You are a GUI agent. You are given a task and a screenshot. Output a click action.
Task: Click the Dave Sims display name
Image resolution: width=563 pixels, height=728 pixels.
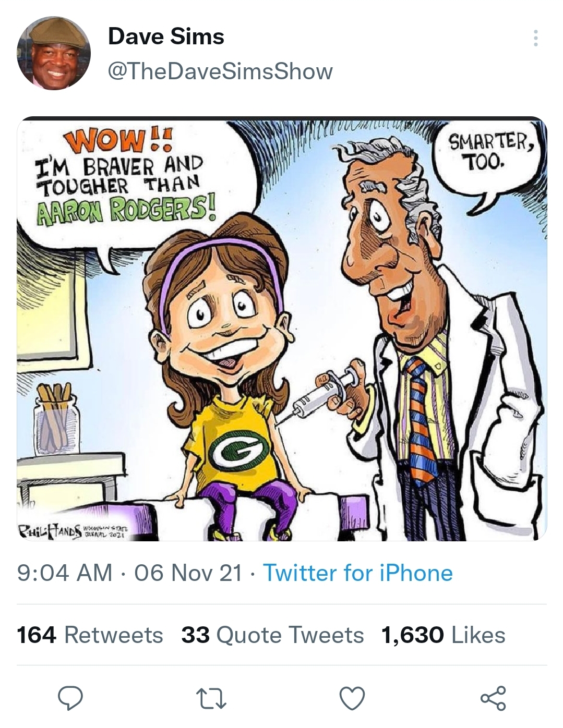point(166,37)
